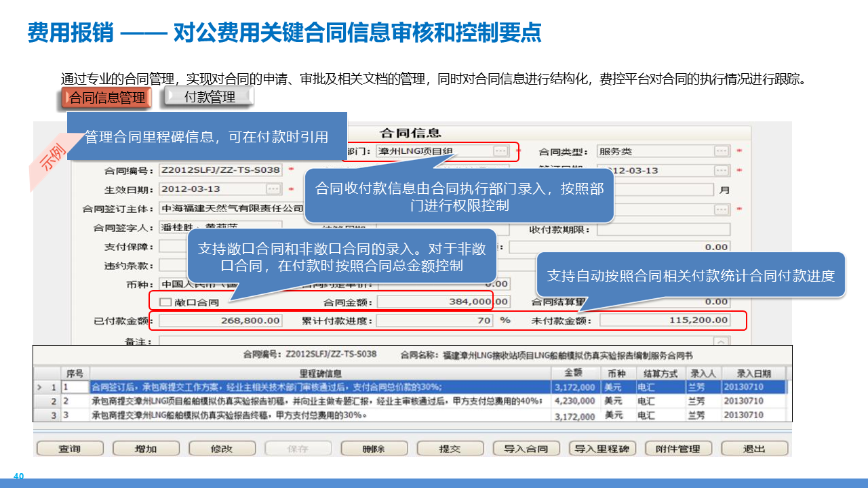Click the 合同金额 field 384,000.00

tap(443, 302)
